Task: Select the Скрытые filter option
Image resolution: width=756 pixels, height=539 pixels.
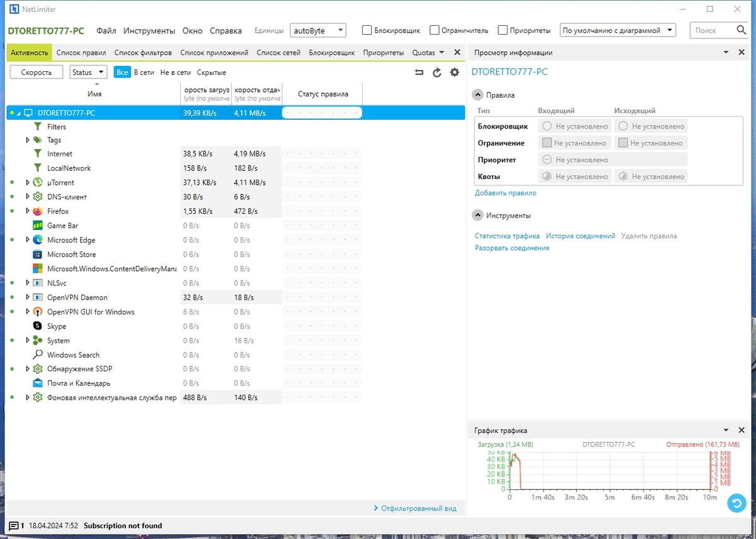Action: coord(212,72)
